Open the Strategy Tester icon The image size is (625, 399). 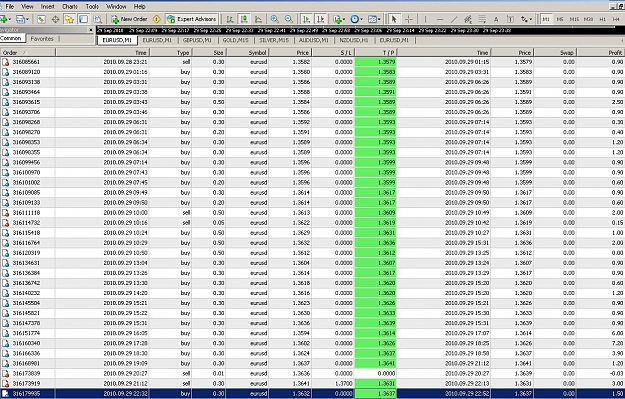tap(98, 19)
